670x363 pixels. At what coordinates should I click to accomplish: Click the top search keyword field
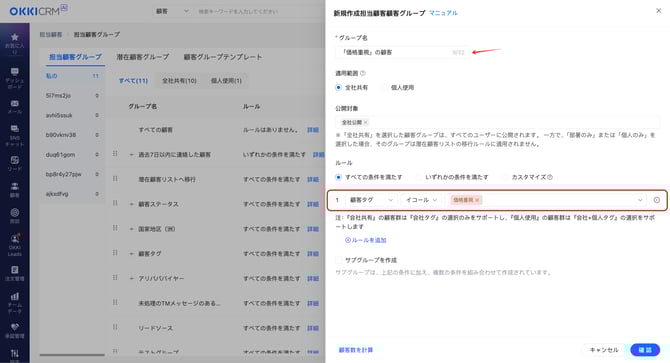259,12
